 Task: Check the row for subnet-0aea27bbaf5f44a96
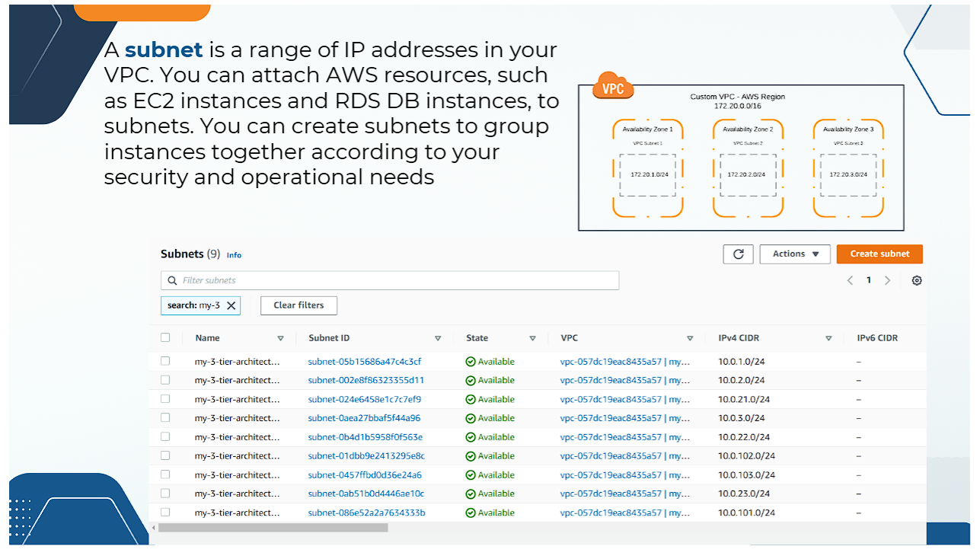(x=165, y=417)
